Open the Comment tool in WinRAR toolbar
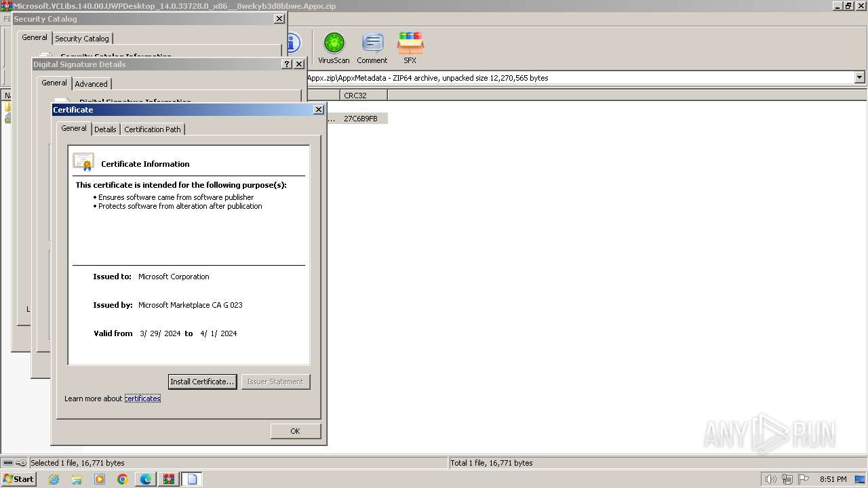This screenshot has width=868, height=488. tap(372, 48)
